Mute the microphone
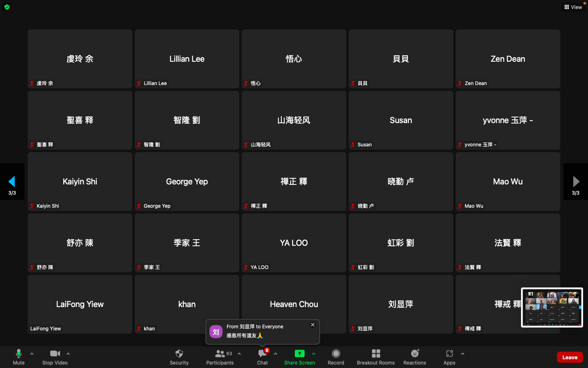This screenshot has height=368, width=588. click(x=18, y=357)
